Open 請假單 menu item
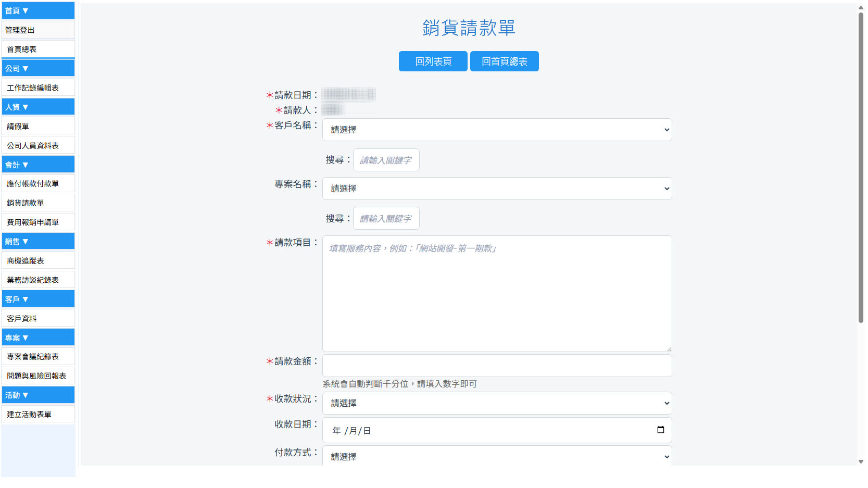This screenshot has width=868, height=488. (38, 126)
